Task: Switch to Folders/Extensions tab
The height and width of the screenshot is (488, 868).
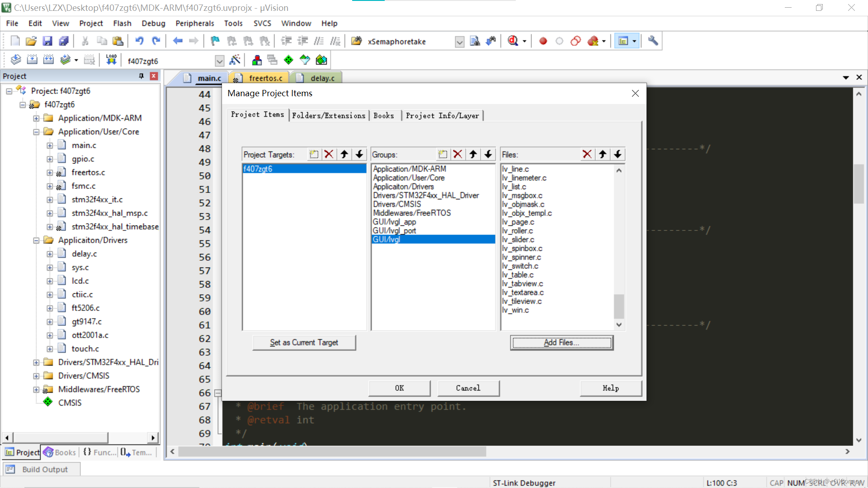Action: click(329, 116)
